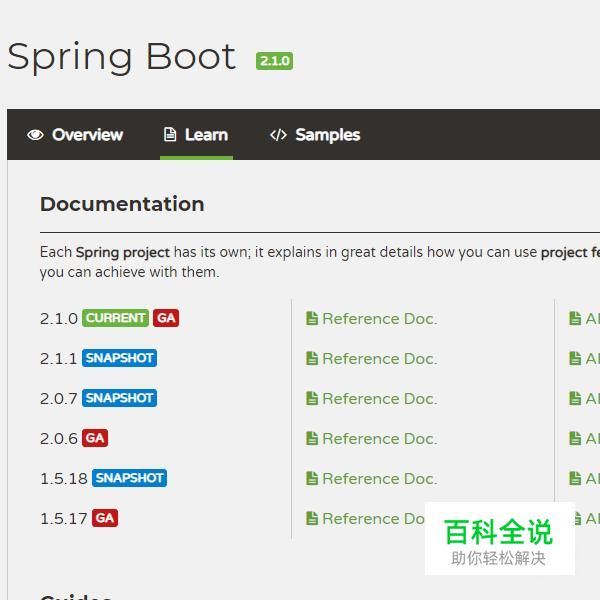Click the API doc icon in 2.1.0 row

(575, 319)
